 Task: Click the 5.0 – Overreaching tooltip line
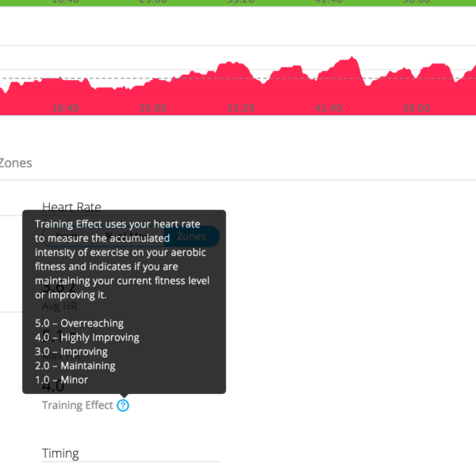coord(79,323)
